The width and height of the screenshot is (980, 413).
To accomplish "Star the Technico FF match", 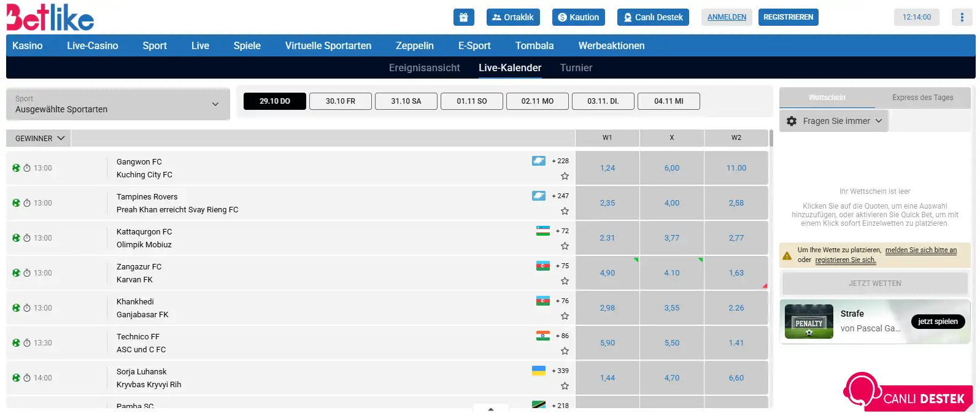I will pos(565,351).
